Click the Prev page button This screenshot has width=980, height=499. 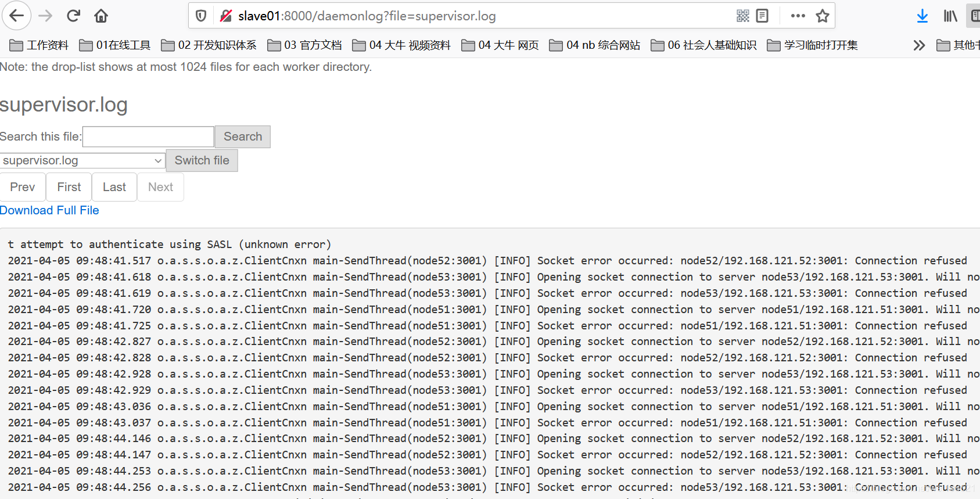(23, 187)
